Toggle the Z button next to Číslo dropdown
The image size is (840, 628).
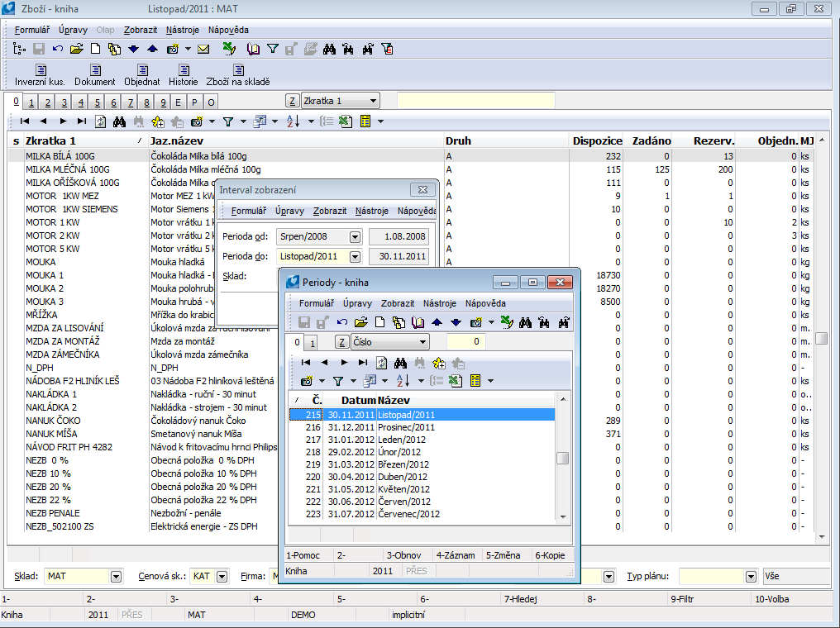(x=341, y=342)
